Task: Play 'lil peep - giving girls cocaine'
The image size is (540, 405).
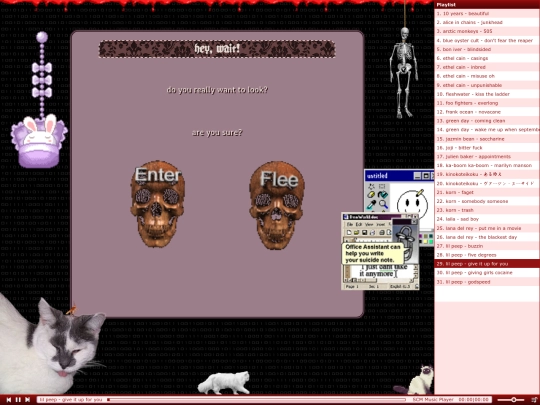Action: click(487, 273)
